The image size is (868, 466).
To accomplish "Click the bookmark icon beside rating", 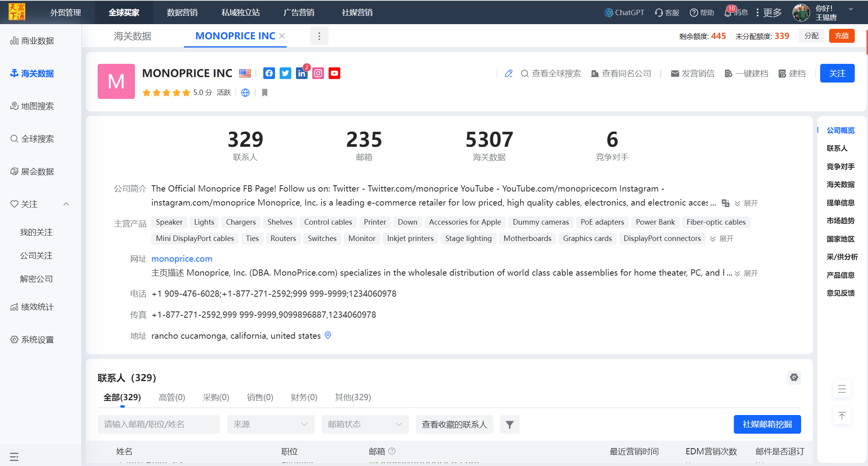I will coord(265,93).
